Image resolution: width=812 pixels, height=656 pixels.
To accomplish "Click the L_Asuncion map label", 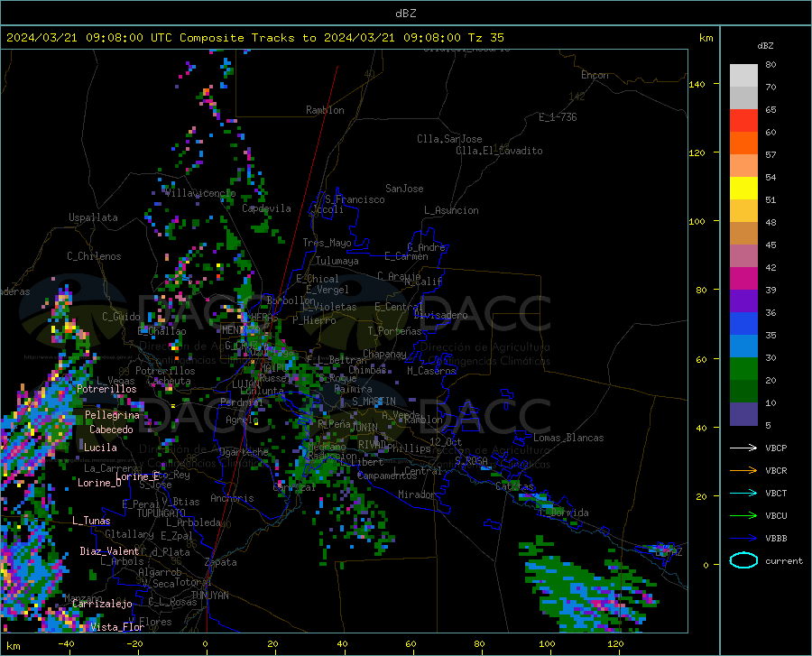I will [x=451, y=210].
